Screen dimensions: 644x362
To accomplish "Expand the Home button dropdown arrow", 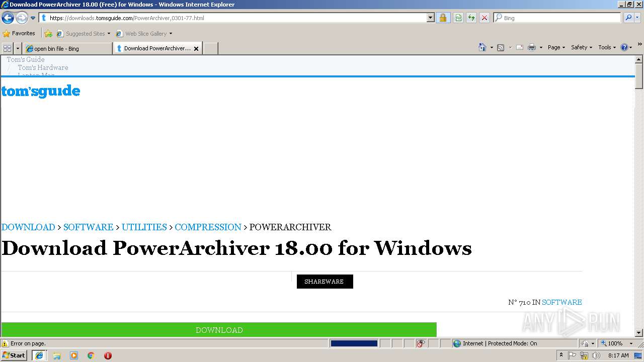I will pyautogui.click(x=492, y=47).
